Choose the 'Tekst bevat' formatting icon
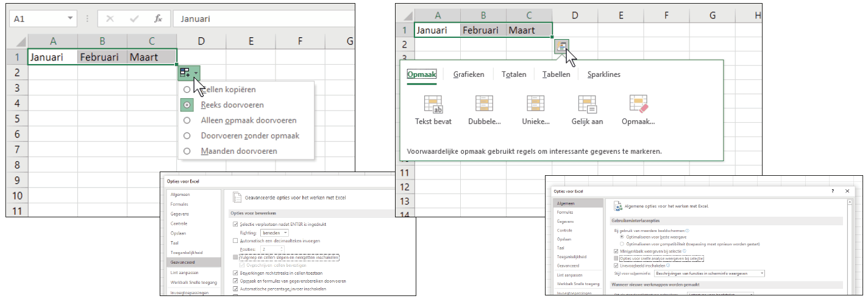The height and width of the screenshot is (304, 868). (x=433, y=104)
